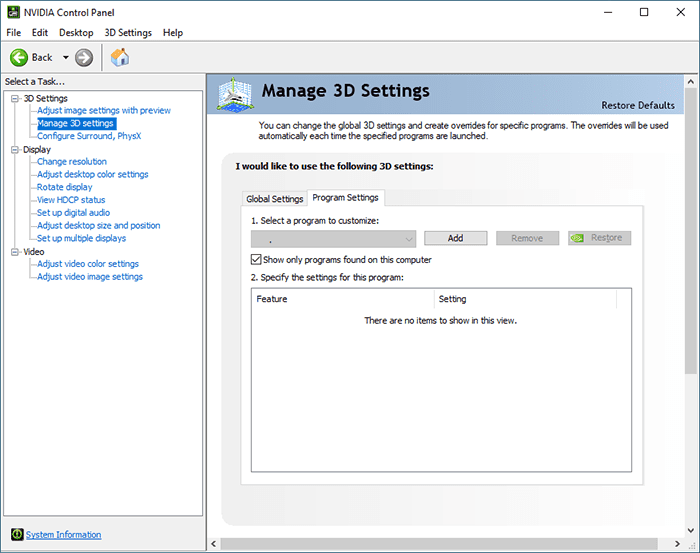This screenshot has width=700, height=553.
Task: Open Adjust desktop size and position
Action: pos(98,225)
